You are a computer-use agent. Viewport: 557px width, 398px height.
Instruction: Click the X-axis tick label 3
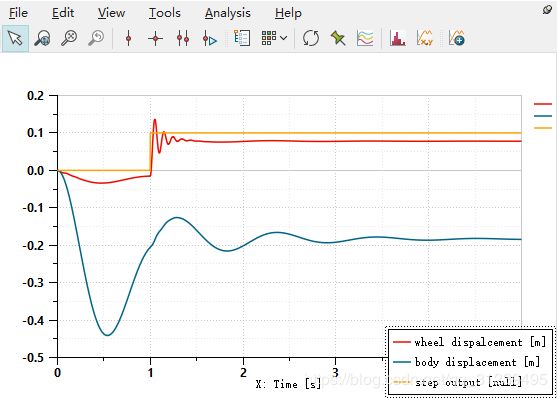tap(336, 373)
